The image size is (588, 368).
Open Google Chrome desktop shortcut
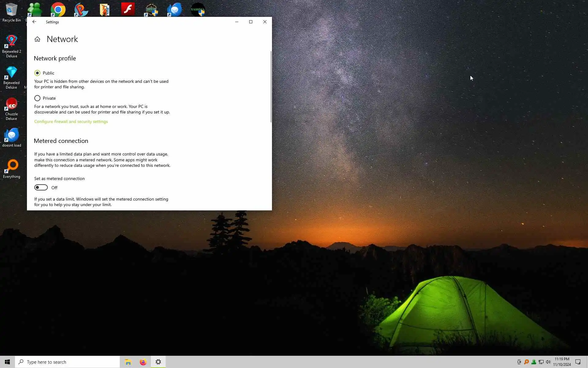[x=58, y=10]
